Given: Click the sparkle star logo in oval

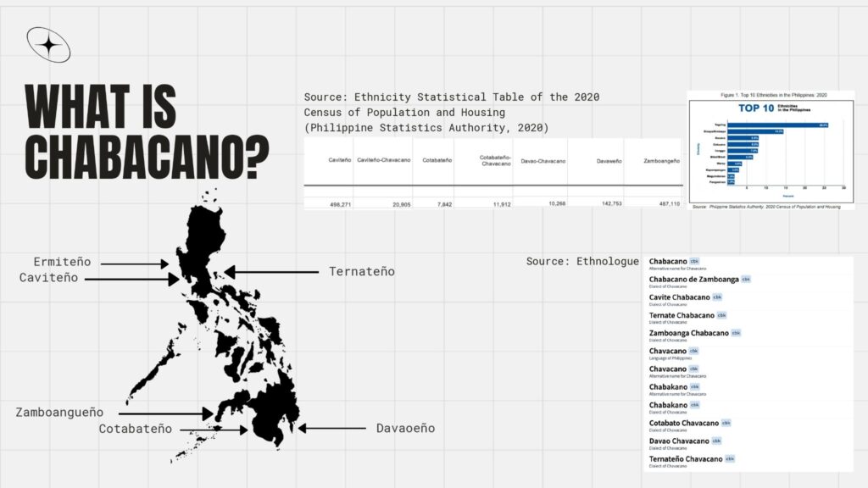Looking at the screenshot, I should click(48, 45).
